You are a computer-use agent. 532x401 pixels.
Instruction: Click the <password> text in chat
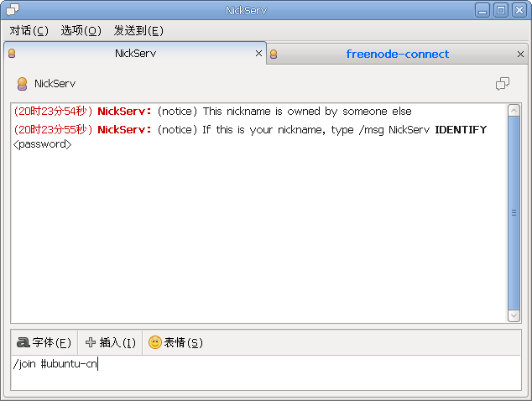(x=43, y=144)
